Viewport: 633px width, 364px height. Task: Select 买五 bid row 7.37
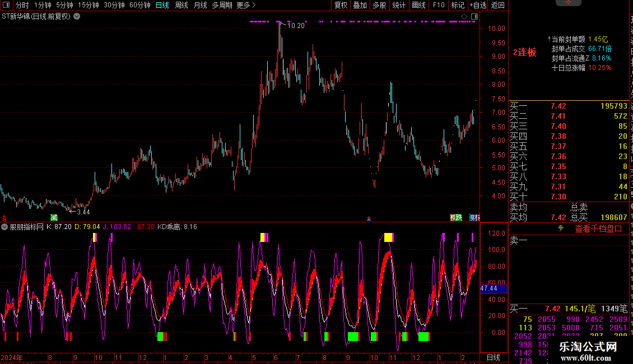[x=569, y=147]
